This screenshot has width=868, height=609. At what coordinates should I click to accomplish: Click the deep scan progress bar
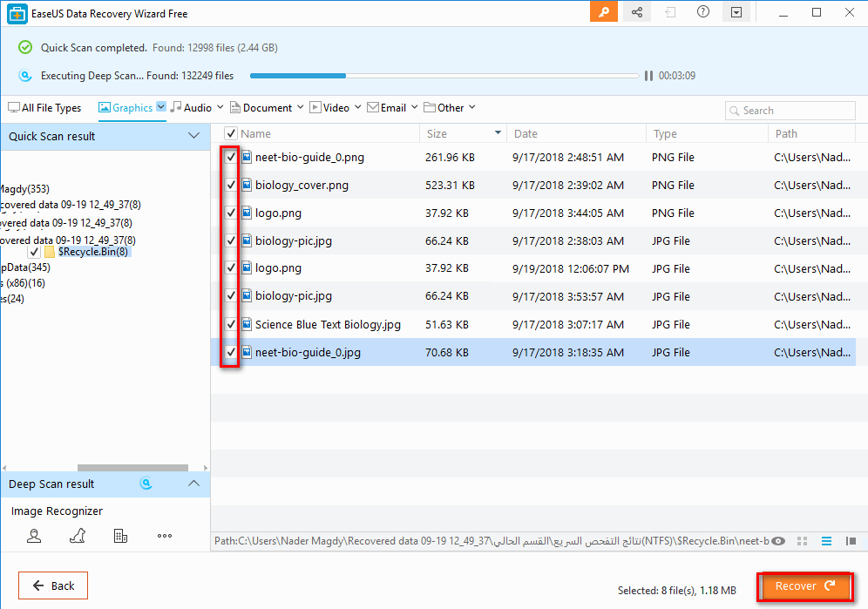click(x=444, y=76)
